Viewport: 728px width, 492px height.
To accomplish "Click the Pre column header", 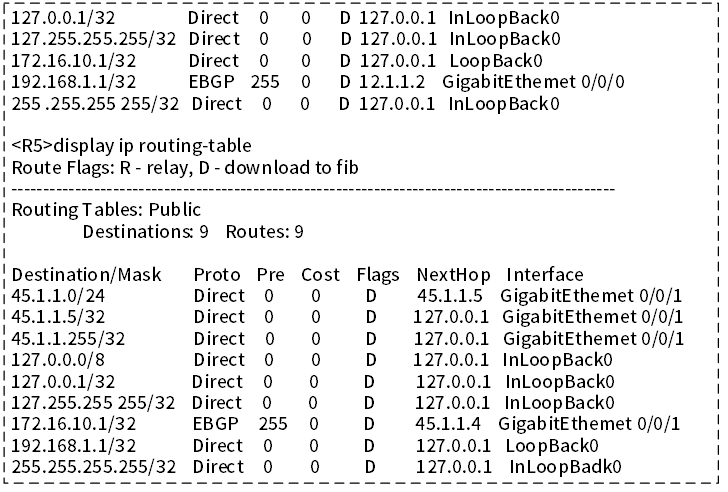I will (270, 275).
